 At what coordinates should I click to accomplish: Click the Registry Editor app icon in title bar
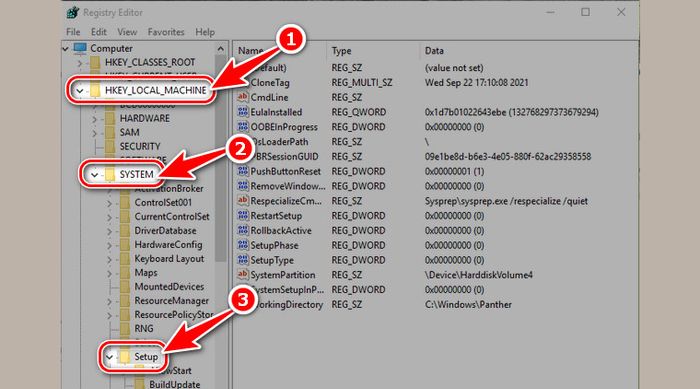pos(73,13)
